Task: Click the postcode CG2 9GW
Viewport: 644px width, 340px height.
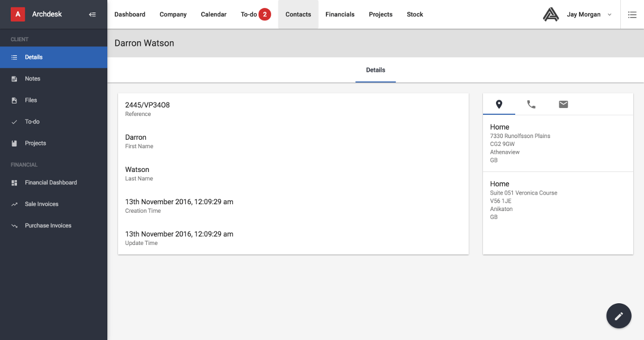Action: pyautogui.click(x=502, y=144)
